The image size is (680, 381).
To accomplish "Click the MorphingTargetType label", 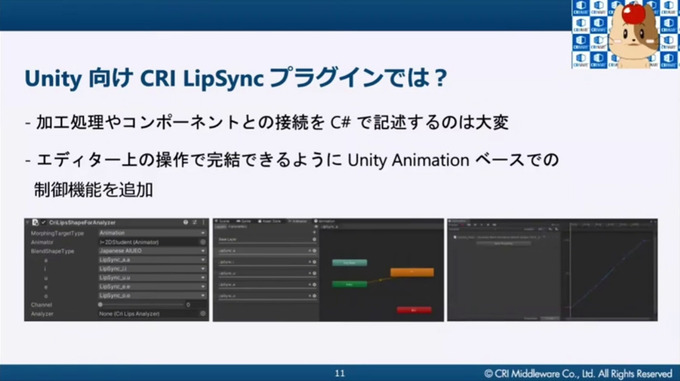I will [x=57, y=233].
